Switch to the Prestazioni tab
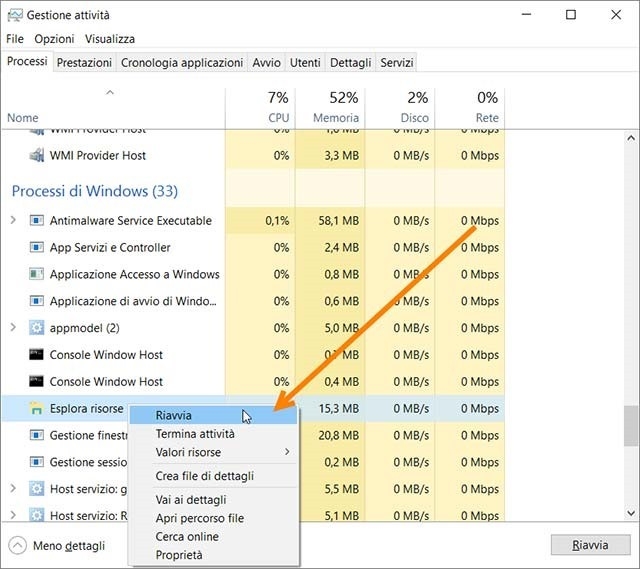This screenshot has height=569, width=640. coord(84,62)
